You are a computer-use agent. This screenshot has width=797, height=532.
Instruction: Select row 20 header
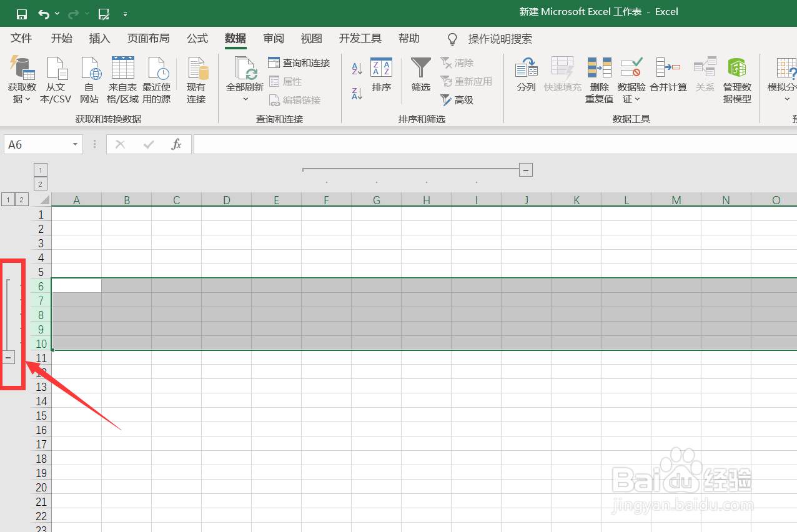tap(41, 487)
